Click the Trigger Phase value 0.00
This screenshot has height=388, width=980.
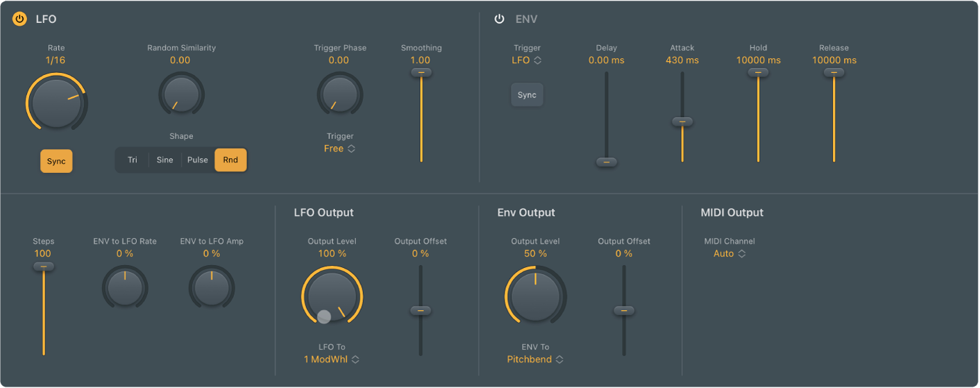[339, 60]
